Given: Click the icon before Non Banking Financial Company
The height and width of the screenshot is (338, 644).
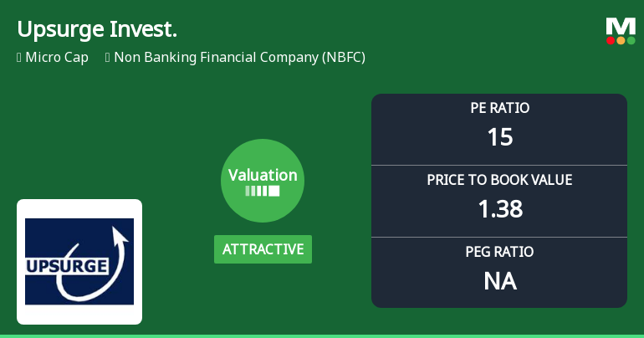Looking at the screenshot, I should pyautogui.click(x=108, y=58).
